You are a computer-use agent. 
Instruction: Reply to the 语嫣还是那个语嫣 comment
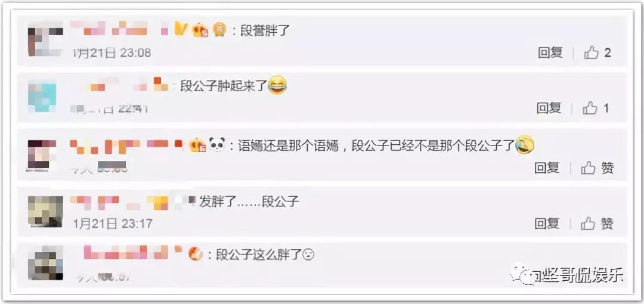[547, 167]
